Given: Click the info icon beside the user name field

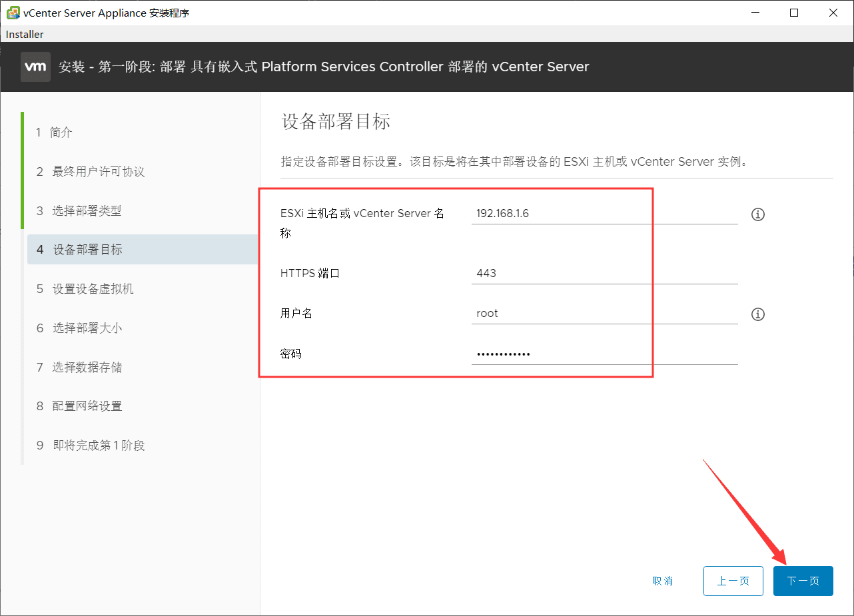Looking at the screenshot, I should [x=757, y=314].
